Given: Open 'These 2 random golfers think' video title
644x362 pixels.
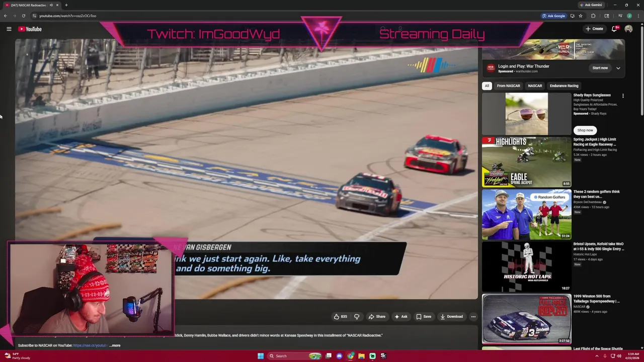Looking at the screenshot, I should (597, 194).
